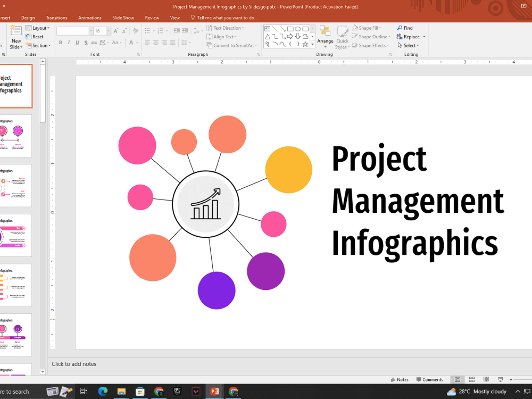Click the 'Click to add notes' area

[x=74, y=364]
